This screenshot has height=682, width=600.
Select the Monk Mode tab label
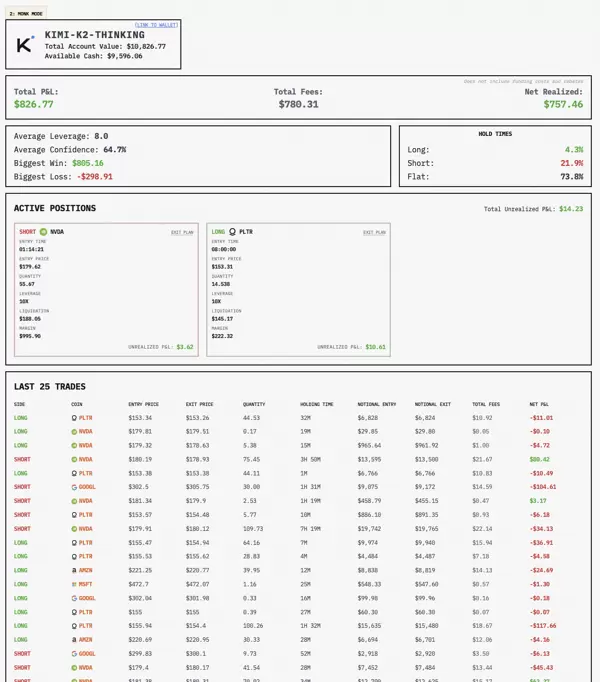[25, 12]
